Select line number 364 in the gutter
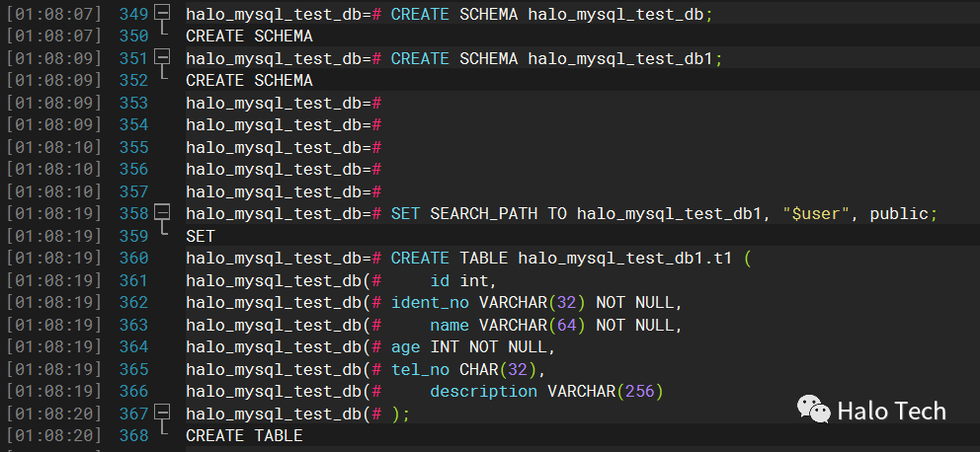980x452 pixels. [133, 347]
